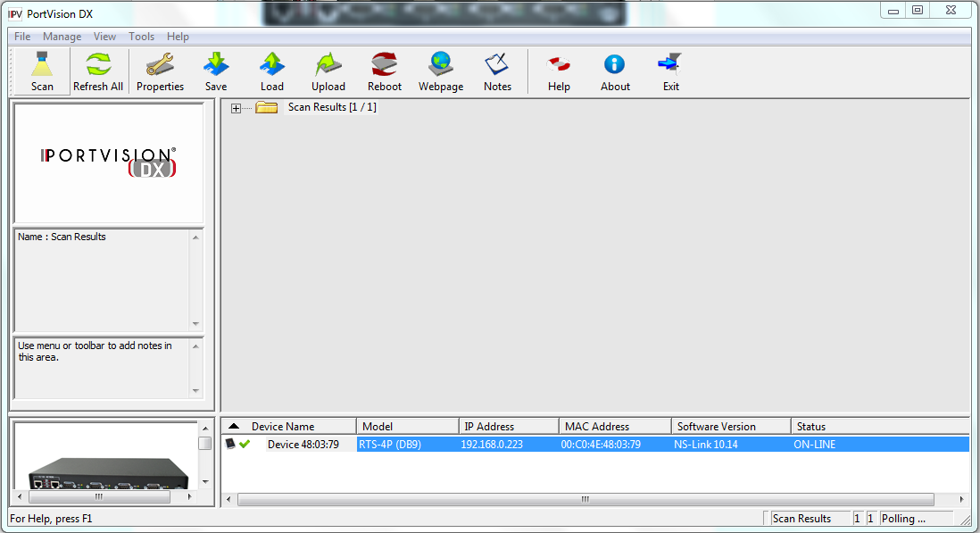Sort by the IP Address column header
The width and height of the screenshot is (980, 533).
[x=509, y=426]
